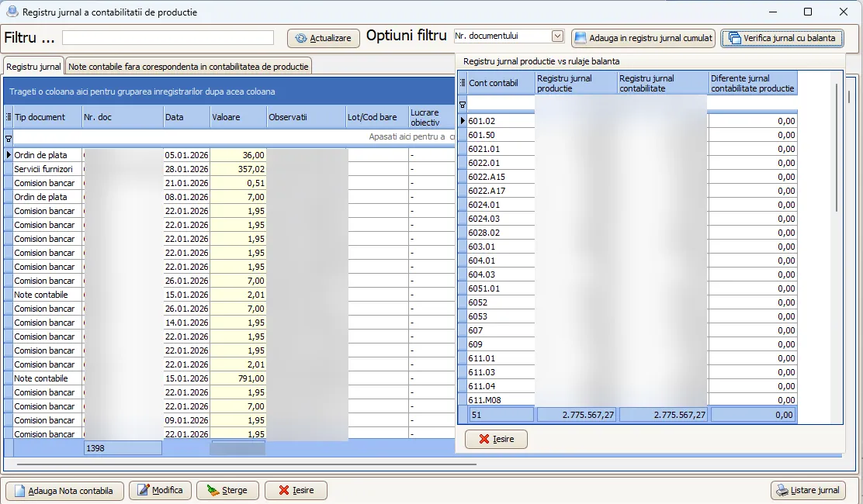Viewport: 863px width, 504px height.
Task: Sort by Cont contabil column header
Action: pos(501,83)
